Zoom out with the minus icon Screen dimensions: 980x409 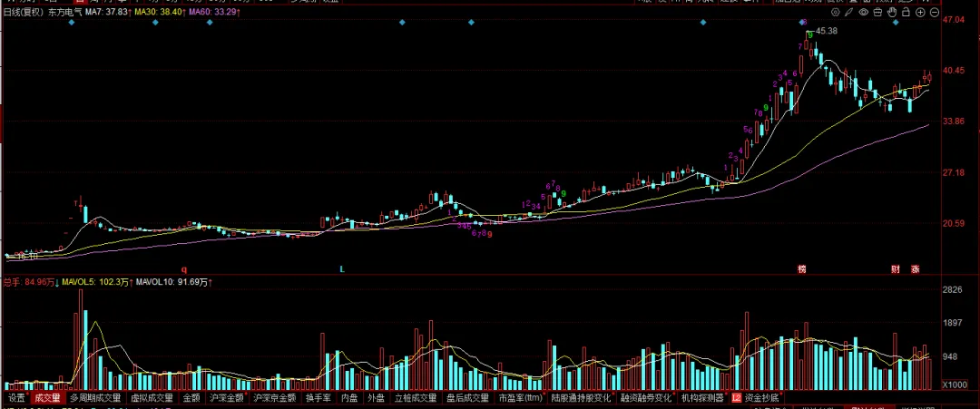(x=935, y=12)
